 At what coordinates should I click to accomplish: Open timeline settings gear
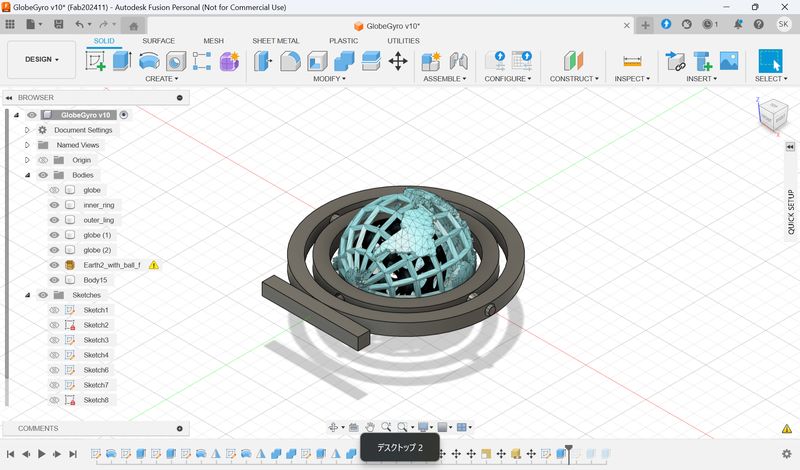point(787,454)
